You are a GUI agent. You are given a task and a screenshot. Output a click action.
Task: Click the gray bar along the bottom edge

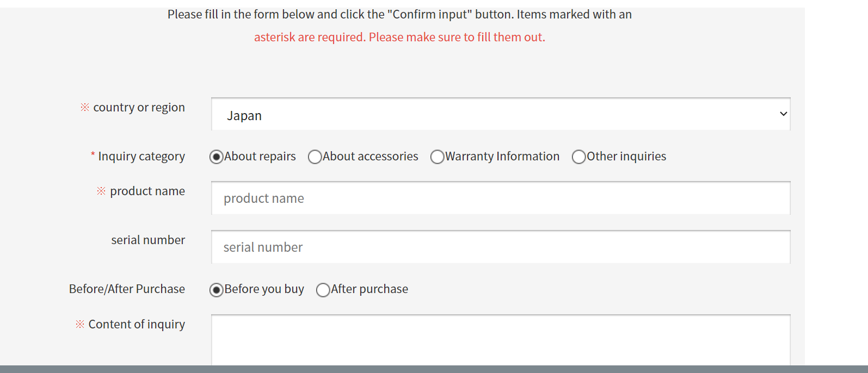pyautogui.click(x=434, y=369)
